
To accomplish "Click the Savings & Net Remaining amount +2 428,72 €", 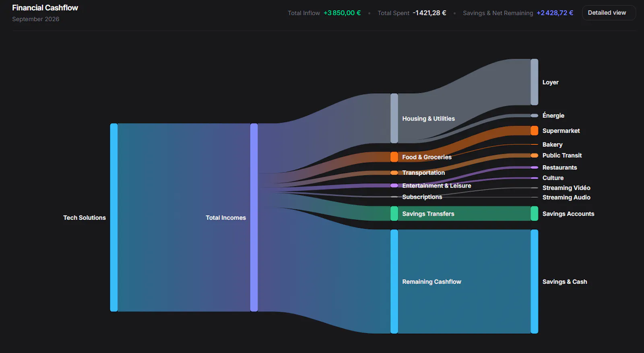I will [x=555, y=13].
